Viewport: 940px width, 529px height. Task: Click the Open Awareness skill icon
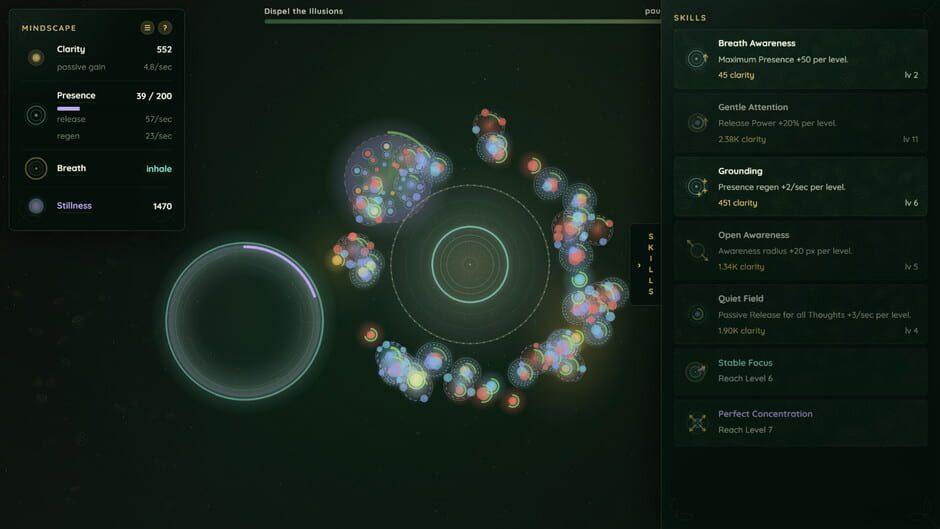[x=697, y=250]
